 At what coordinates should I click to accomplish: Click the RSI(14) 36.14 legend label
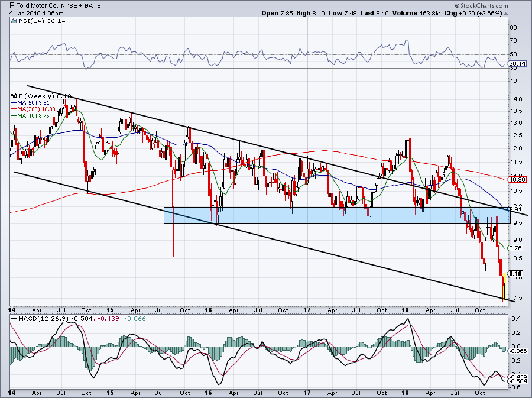[x=42, y=21]
